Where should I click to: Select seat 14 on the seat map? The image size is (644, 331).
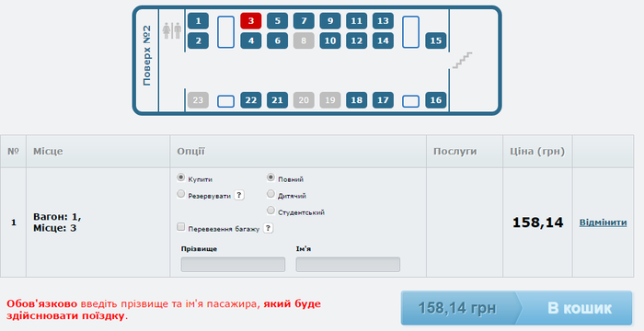(x=384, y=40)
